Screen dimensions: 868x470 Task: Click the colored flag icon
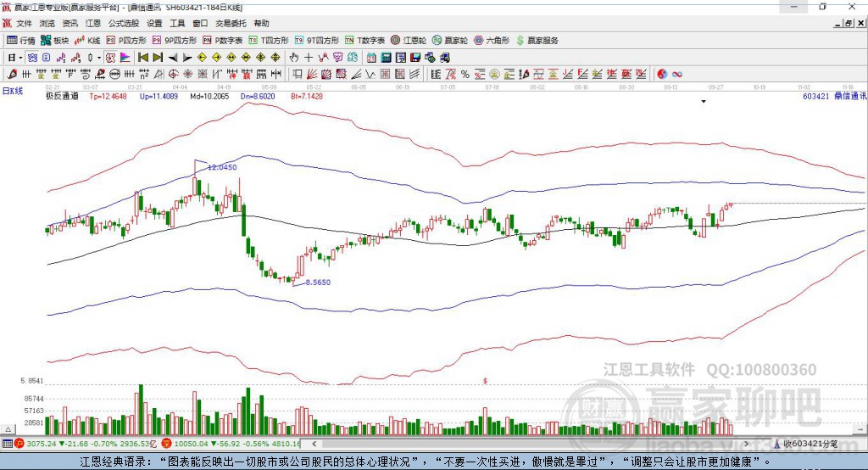[x=125, y=58]
